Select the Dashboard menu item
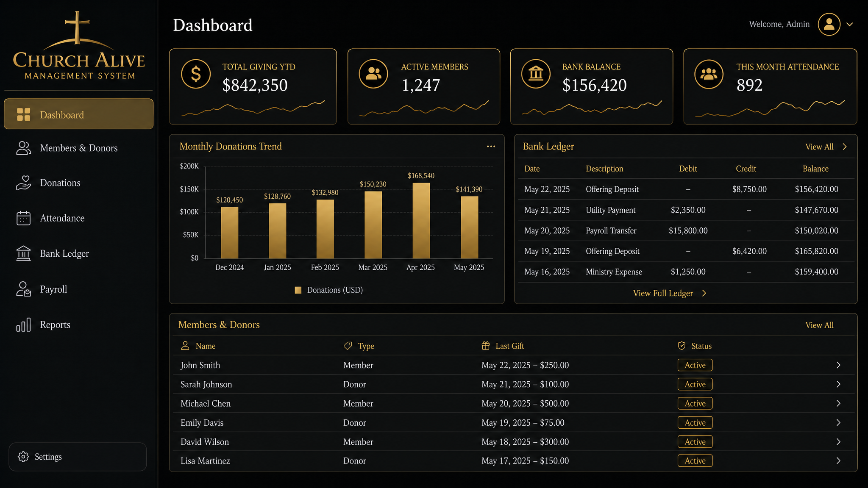This screenshot has height=488, width=868. [x=78, y=114]
